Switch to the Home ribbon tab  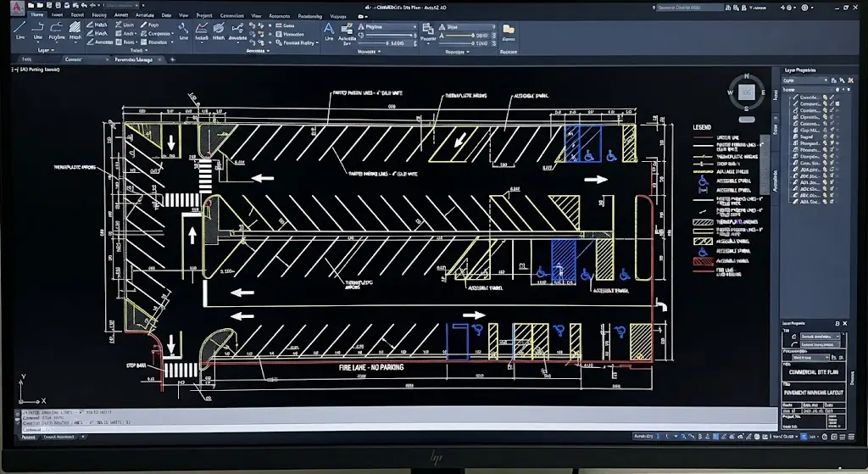pos(37,15)
